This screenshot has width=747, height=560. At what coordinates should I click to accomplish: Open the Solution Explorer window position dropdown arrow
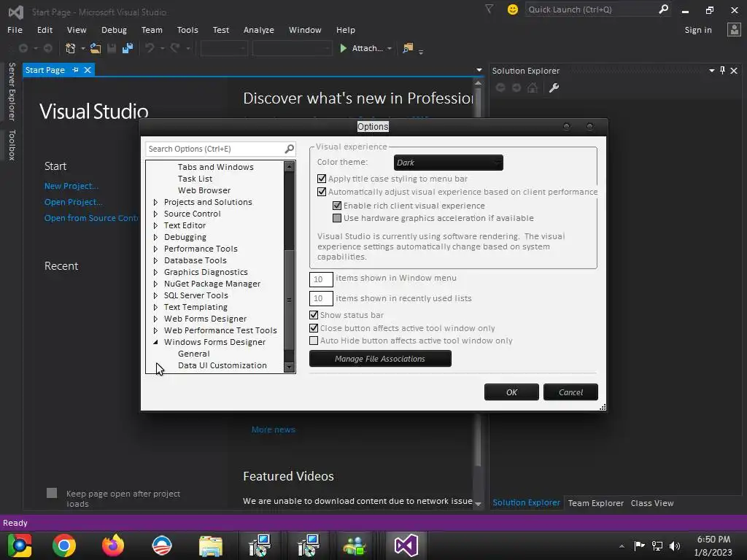click(x=711, y=71)
